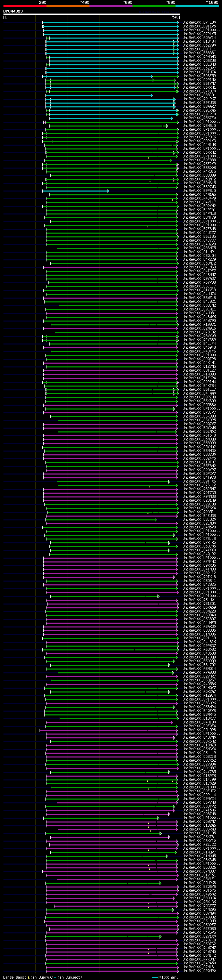This screenshot has width=222, height=980.
Task: Select hit label UniRef100_C5XKH1
Action: point(199,87)
